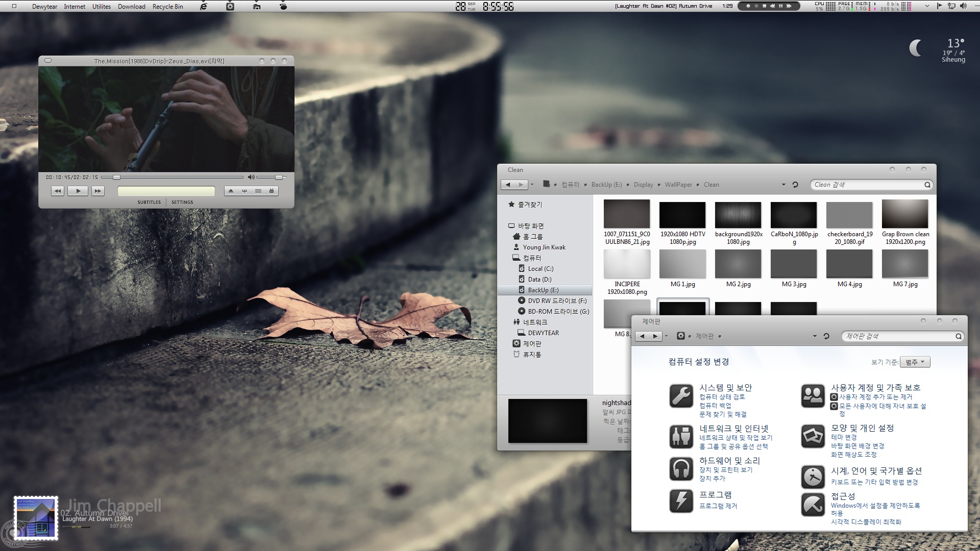Select Local (C:) drive in sidebar

[541, 269]
